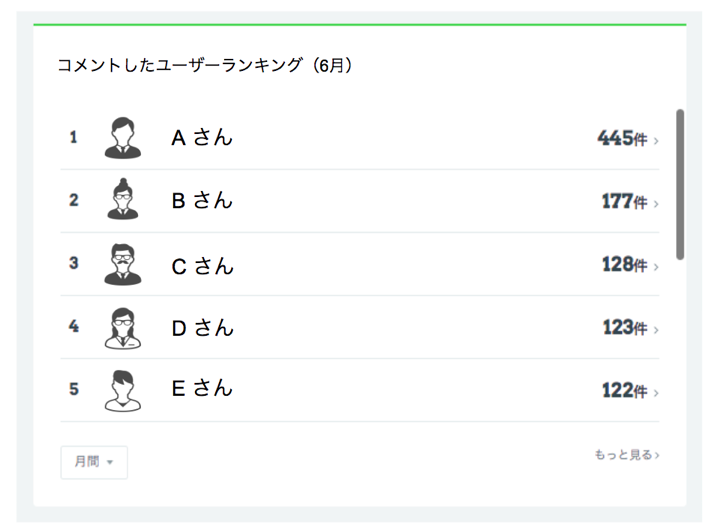Select D さん's glasses avatar icon

click(123, 328)
